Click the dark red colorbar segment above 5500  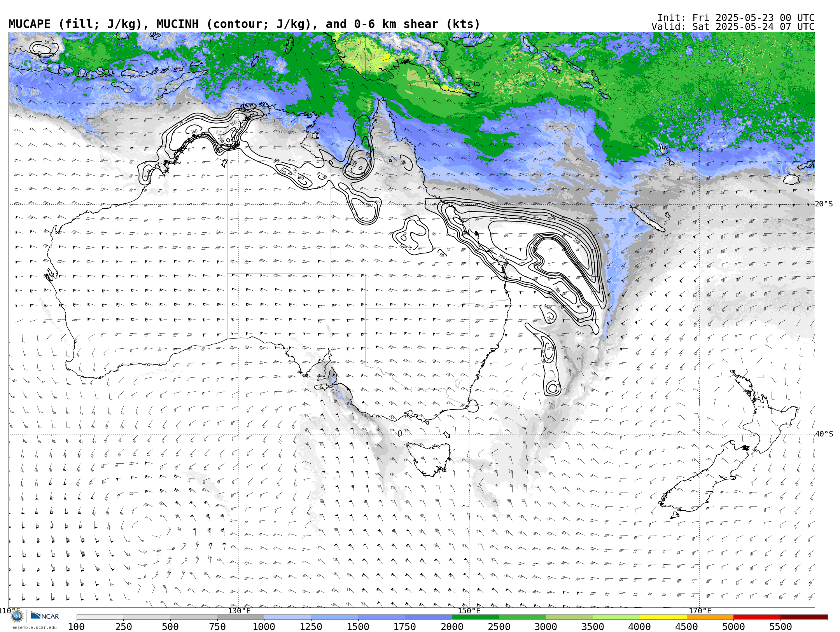pyautogui.click(x=804, y=617)
